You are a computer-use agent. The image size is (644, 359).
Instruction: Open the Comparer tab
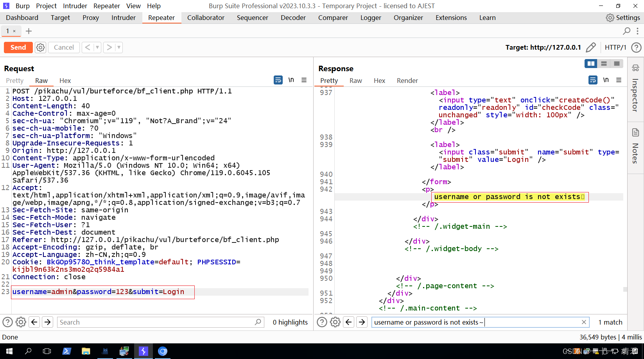coord(333,18)
